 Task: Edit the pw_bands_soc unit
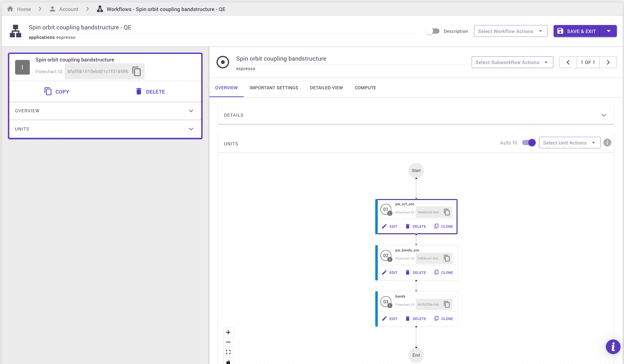pyautogui.click(x=390, y=273)
